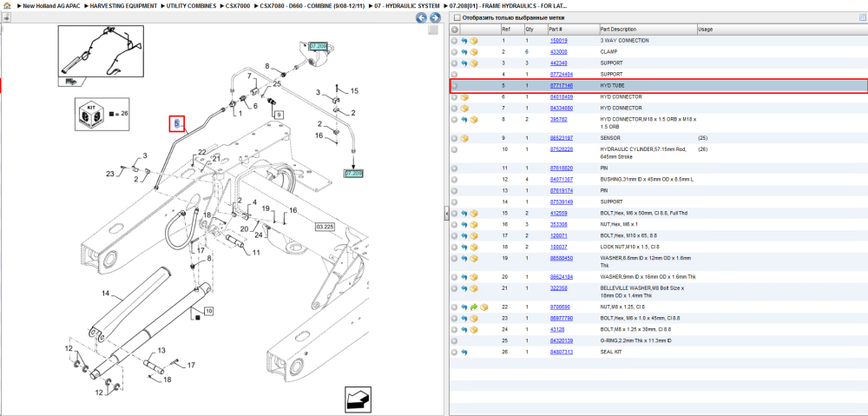Click the box icon for part 442340 SUPPORT
The width and height of the screenshot is (868, 416).
point(474,63)
